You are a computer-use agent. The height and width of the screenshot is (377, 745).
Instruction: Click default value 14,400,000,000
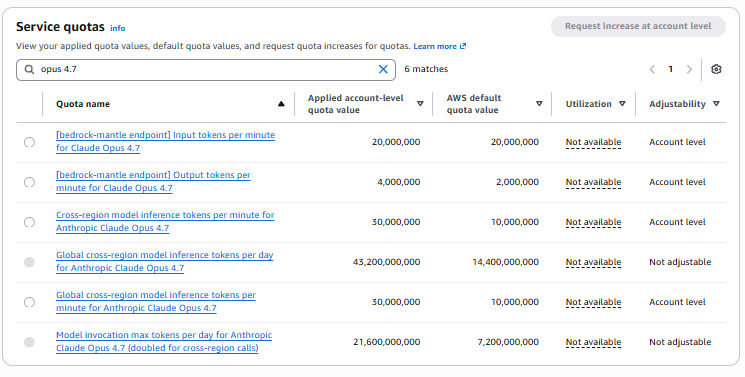tap(506, 262)
